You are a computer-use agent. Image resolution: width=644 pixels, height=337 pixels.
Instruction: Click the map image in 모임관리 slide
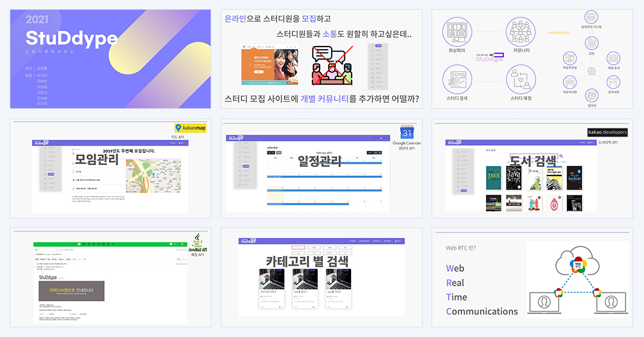coord(153,175)
